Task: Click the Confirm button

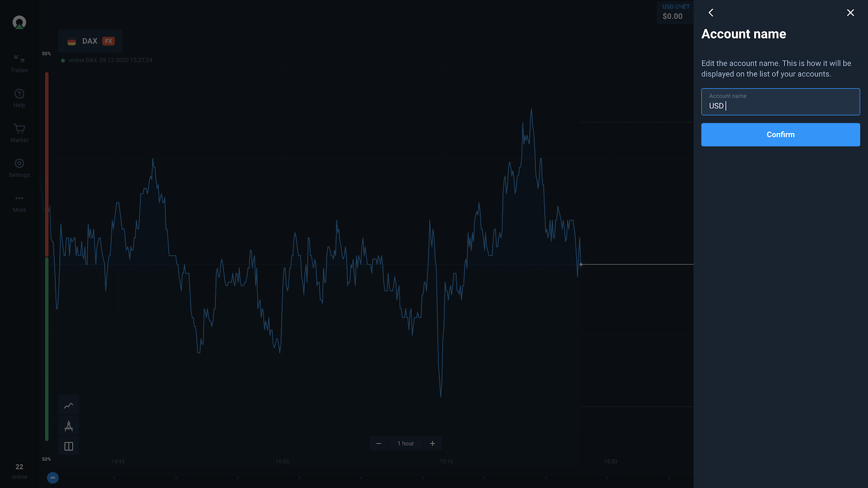Action: pyautogui.click(x=780, y=135)
